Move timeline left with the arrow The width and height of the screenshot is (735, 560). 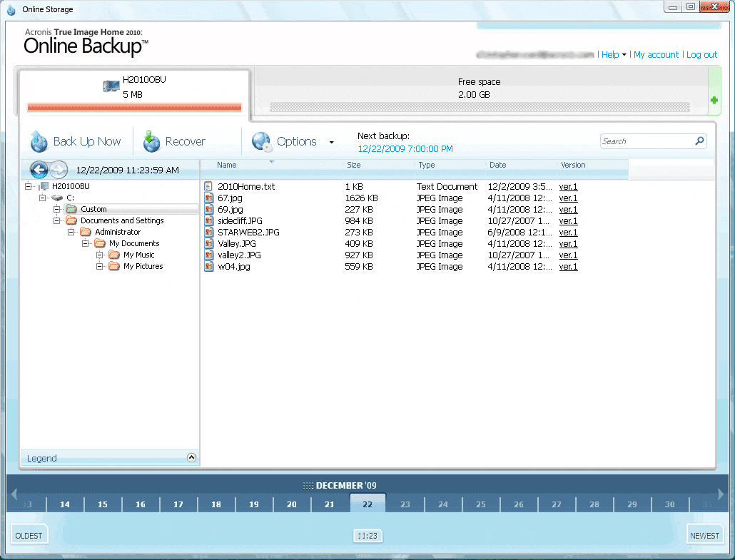click(14, 494)
